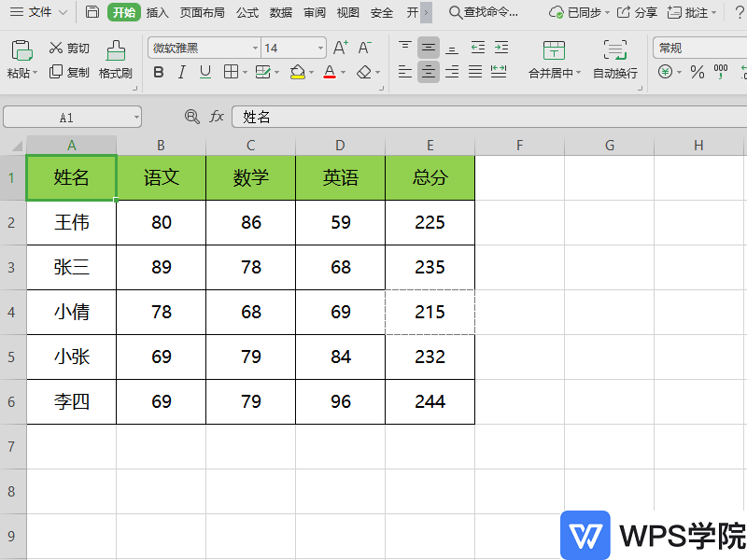Switch to the 插入 (Insert) tab
This screenshot has height=560, width=747.
coord(158,12)
